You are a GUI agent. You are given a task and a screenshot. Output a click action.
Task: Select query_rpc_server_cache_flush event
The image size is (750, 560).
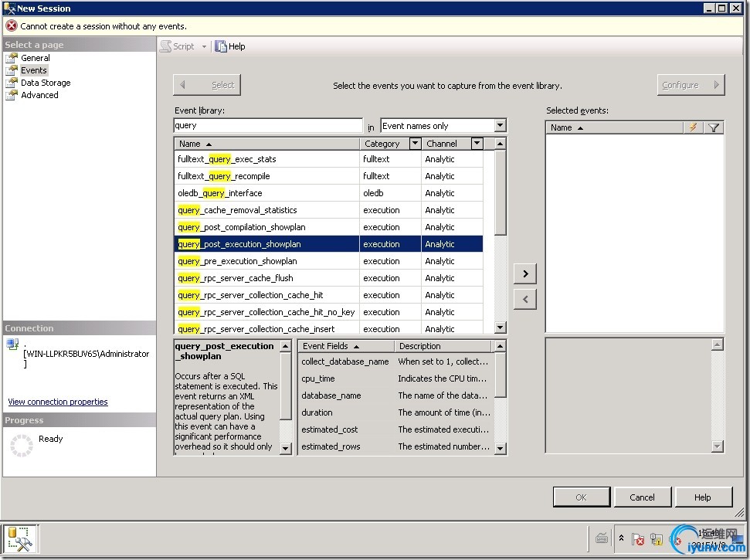coord(328,278)
